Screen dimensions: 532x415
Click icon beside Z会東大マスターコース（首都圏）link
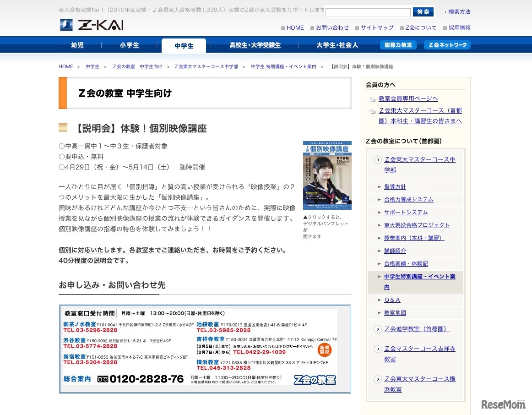[x=373, y=111]
